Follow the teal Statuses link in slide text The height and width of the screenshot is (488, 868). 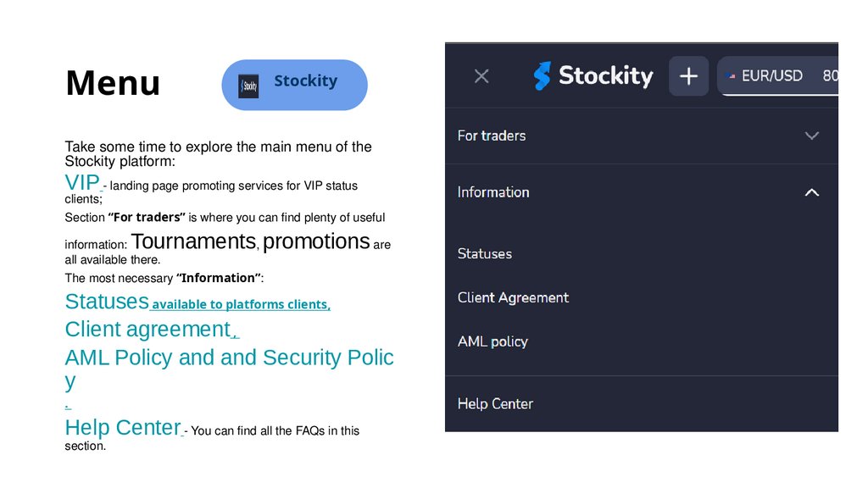click(x=107, y=302)
